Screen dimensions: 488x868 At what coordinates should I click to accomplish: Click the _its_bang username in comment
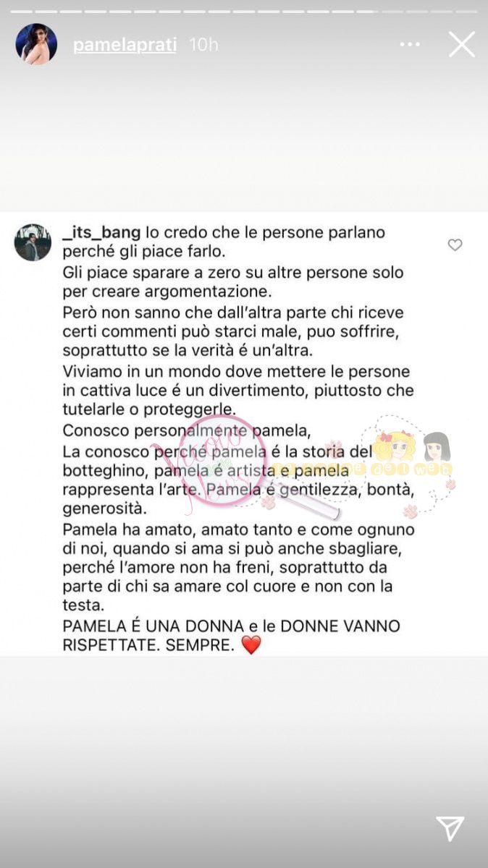point(102,234)
